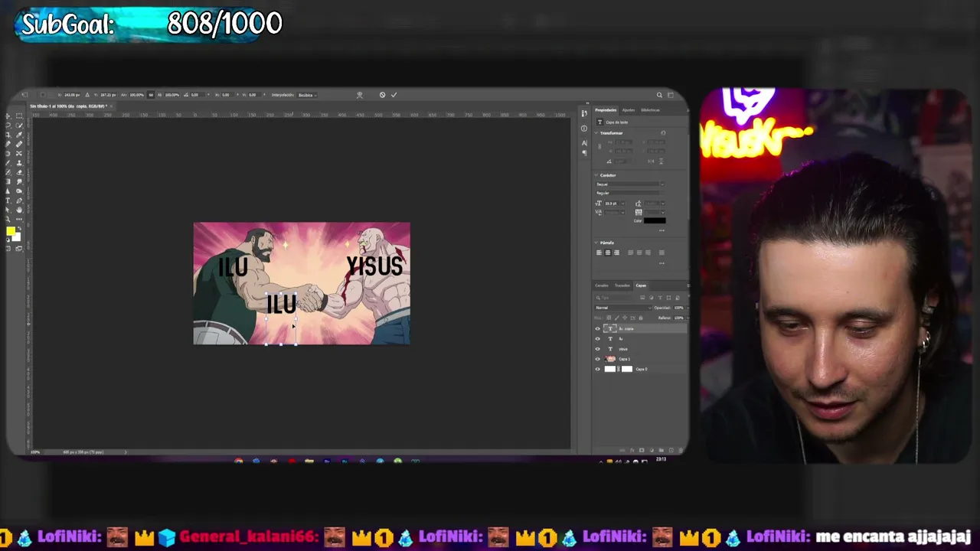Open the Photoshop search magnifier icon
980x551 pixels.
[x=659, y=95]
